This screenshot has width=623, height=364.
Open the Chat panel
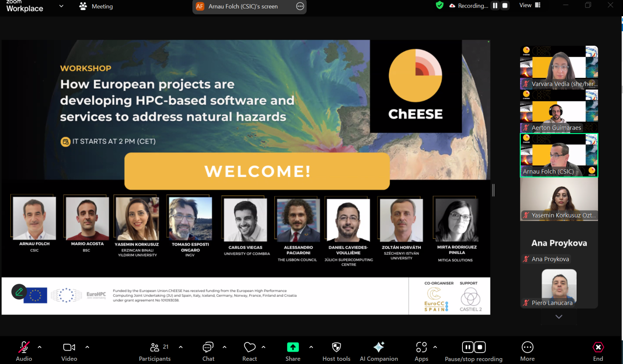(x=208, y=351)
